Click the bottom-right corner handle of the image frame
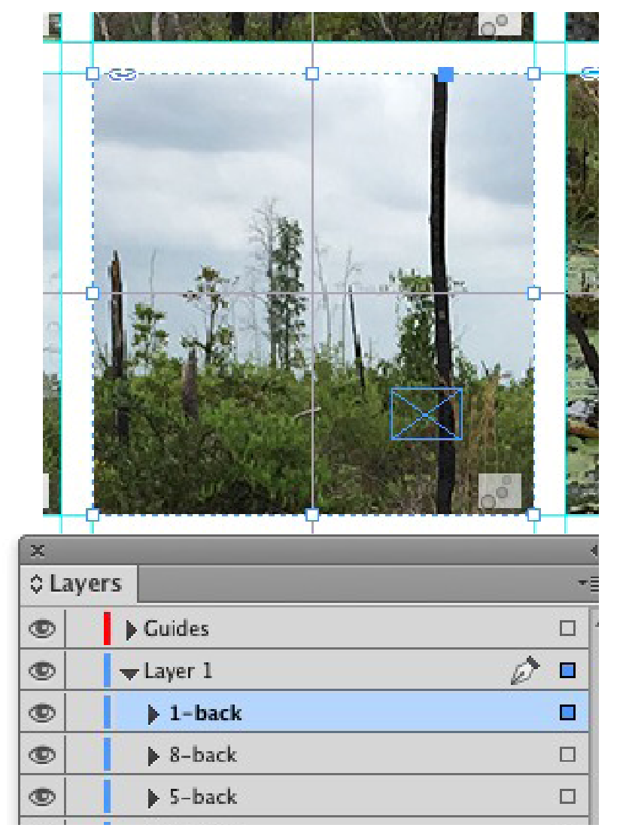Viewport: 632px width, 840px height. coord(533,515)
